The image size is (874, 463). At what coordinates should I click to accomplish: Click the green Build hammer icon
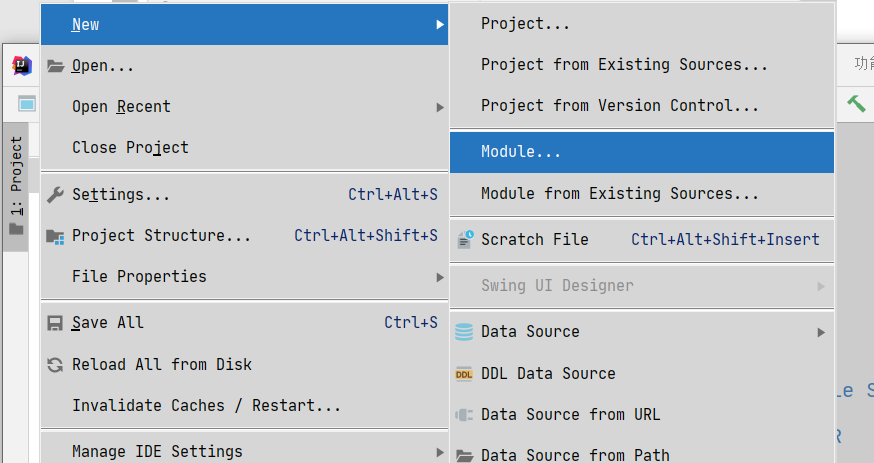click(857, 103)
